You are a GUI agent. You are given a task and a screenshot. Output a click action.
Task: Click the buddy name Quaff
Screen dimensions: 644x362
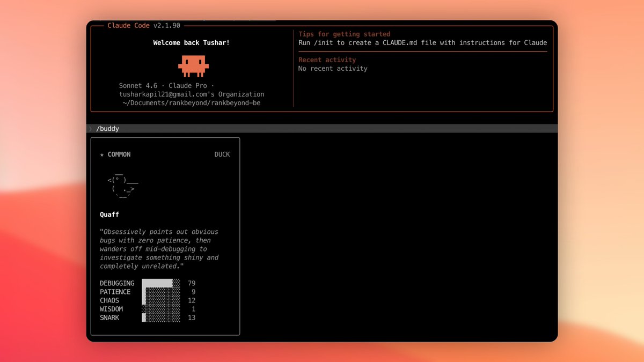[109, 215]
